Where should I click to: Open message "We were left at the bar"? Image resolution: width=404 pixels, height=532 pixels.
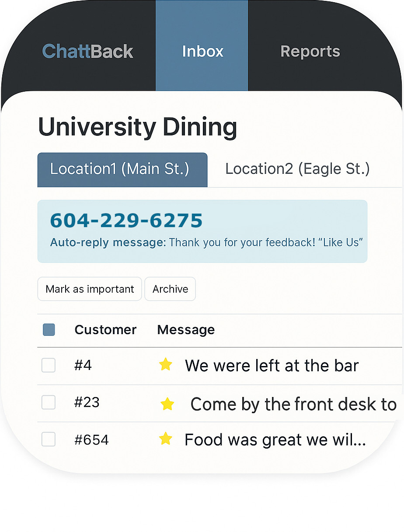pos(272,366)
